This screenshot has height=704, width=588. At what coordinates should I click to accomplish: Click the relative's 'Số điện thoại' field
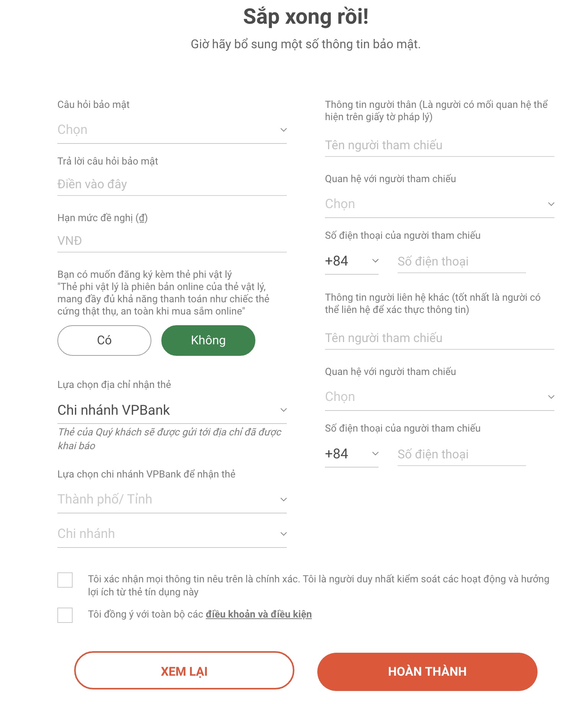461,262
